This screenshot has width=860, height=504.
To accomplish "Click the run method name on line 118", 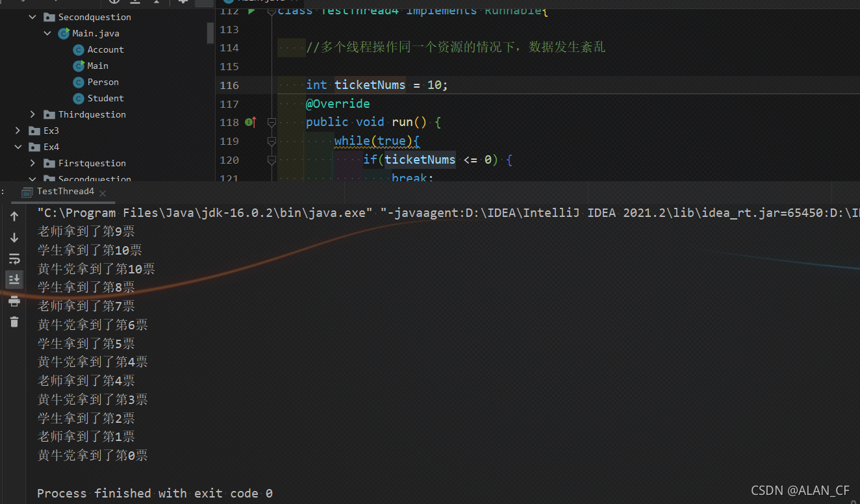I will pyautogui.click(x=403, y=122).
